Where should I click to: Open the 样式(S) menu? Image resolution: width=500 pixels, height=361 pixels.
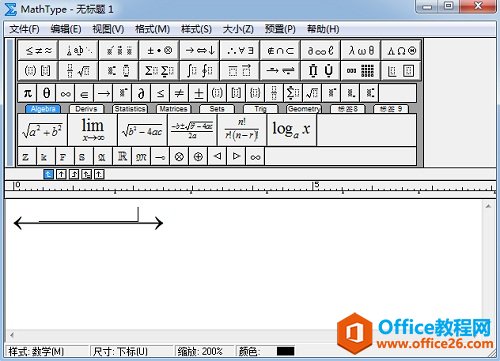tap(196, 29)
